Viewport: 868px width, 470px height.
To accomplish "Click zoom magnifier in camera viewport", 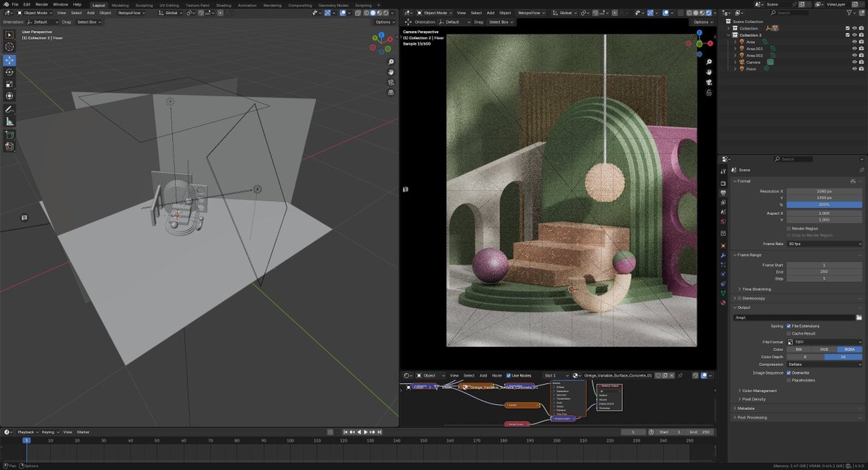I will [x=710, y=62].
